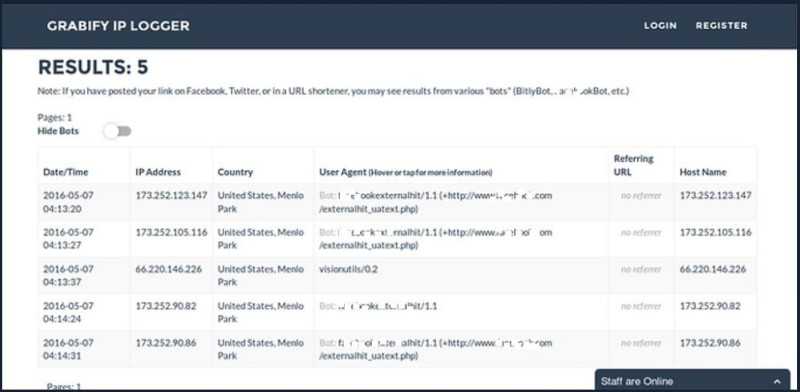Click host name 173.252.90.86
800x392 pixels.
(710, 343)
